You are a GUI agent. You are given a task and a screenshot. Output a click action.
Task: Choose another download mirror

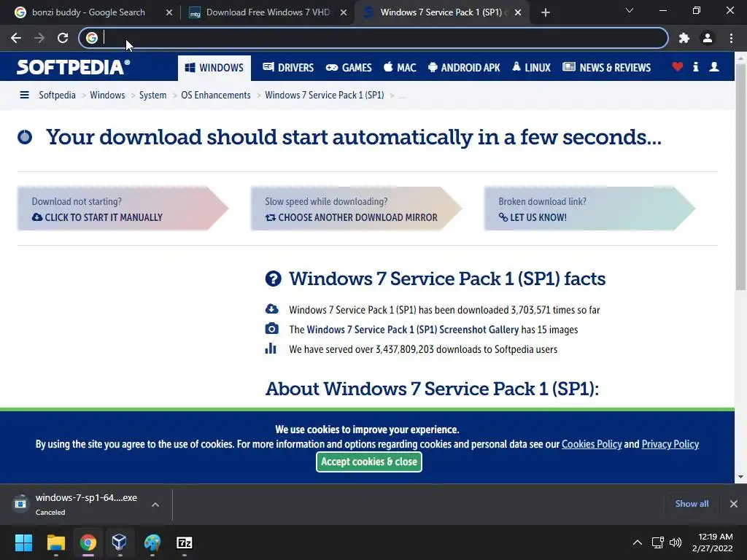pos(351,217)
